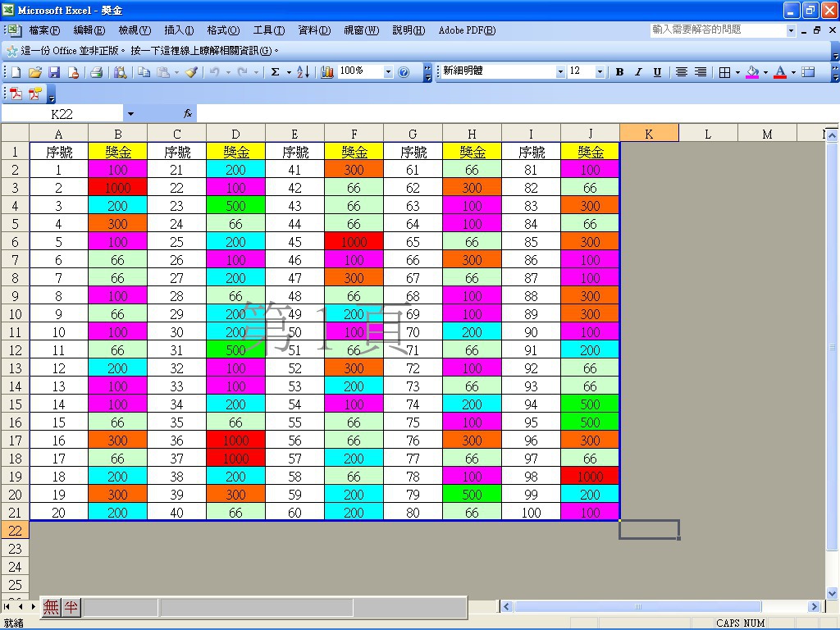Sort ascending with the A-Z icon
This screenshot has width=840, height=630.
coord(303,72)
